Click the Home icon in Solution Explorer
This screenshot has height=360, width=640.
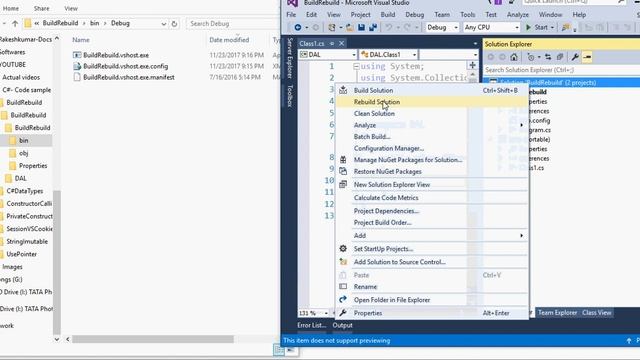click(x=514, y=57)
